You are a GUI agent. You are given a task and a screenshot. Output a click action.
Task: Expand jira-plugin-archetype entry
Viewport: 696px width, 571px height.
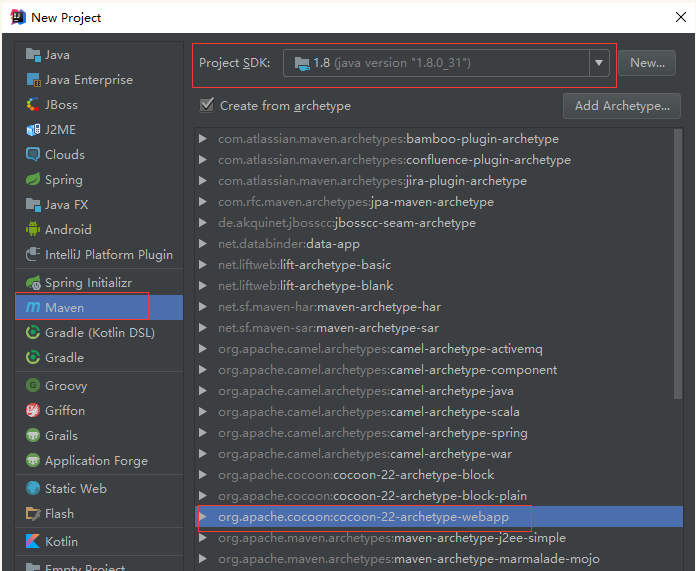(203, 181)
